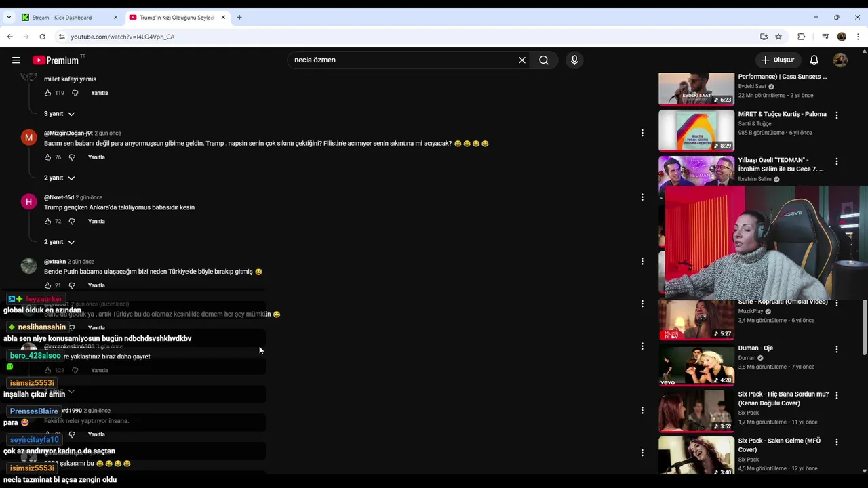The width and height of the screenshot is (868, 488).
Task: Clear the search box with the X
Action: click(x=522, y=60)
